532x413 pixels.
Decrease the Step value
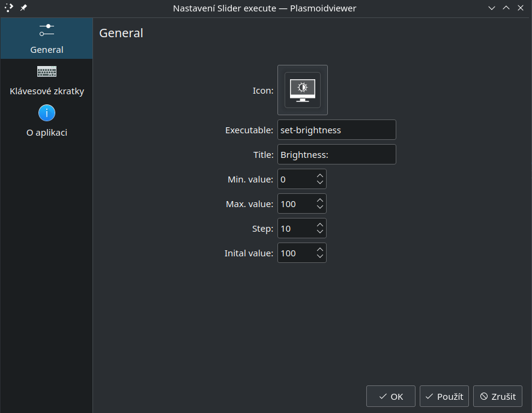click(319, 232)
